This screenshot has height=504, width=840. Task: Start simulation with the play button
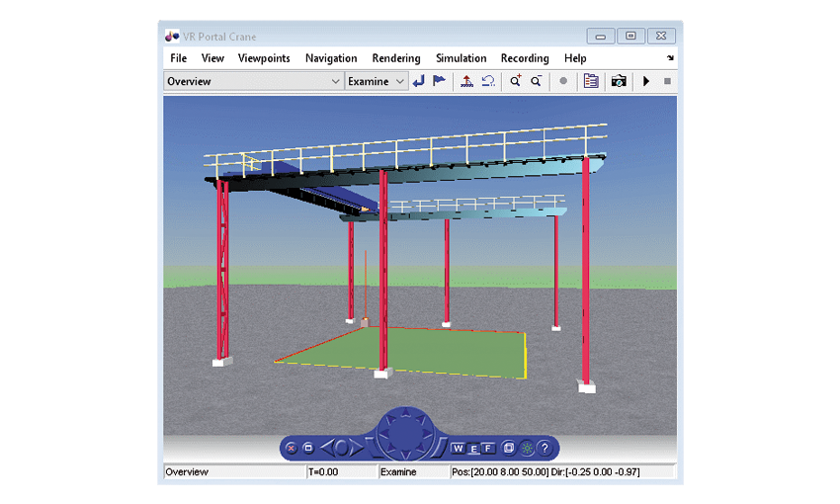tap(646, 81)
